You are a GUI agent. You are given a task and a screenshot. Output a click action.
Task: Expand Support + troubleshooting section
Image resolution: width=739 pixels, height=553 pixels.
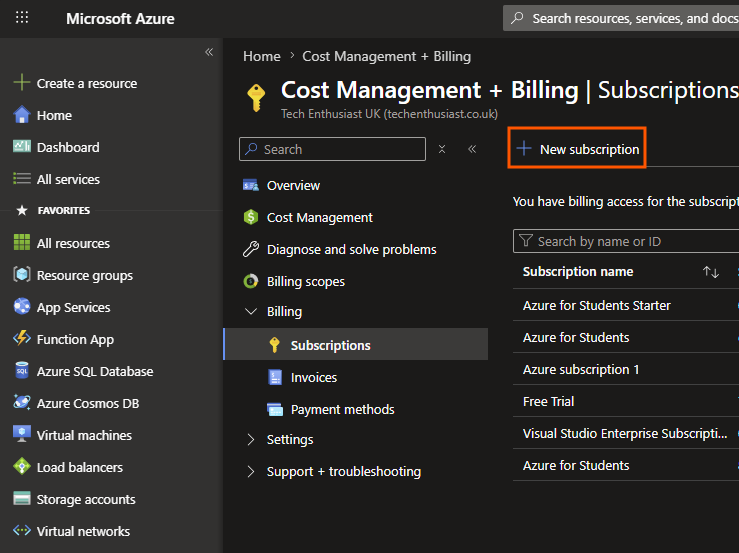[251, 471]
